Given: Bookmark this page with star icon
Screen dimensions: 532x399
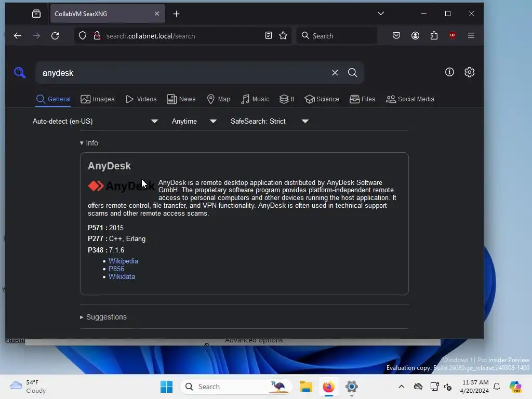Looking at the screenshot, I should (x=283, y=36).
